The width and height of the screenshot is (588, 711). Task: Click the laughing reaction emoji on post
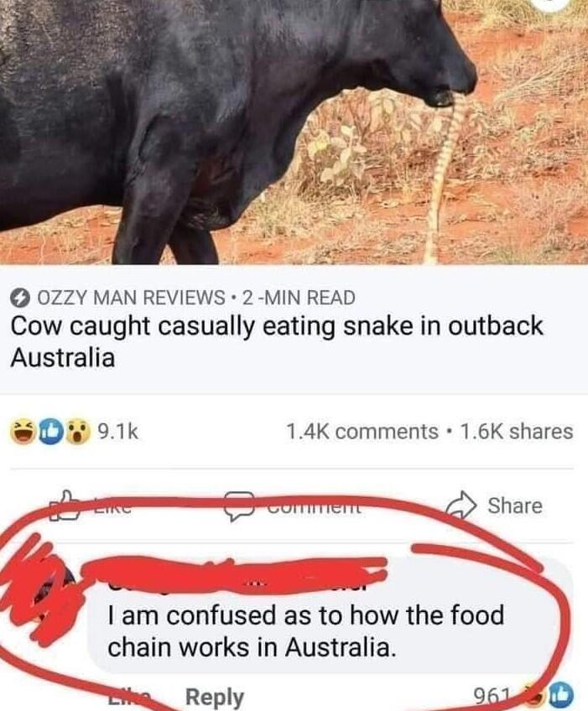coord(23,432)
